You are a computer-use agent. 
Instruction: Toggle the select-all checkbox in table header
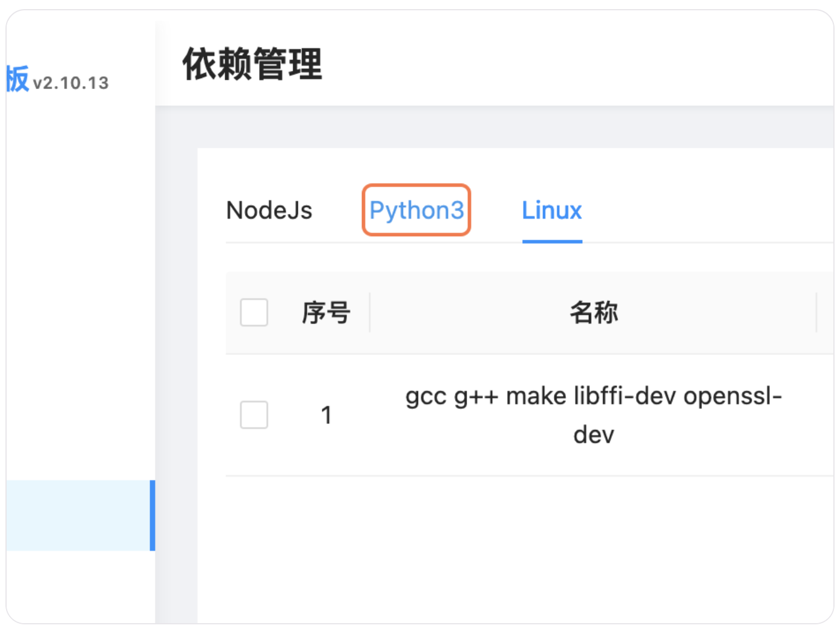point(254,312)
